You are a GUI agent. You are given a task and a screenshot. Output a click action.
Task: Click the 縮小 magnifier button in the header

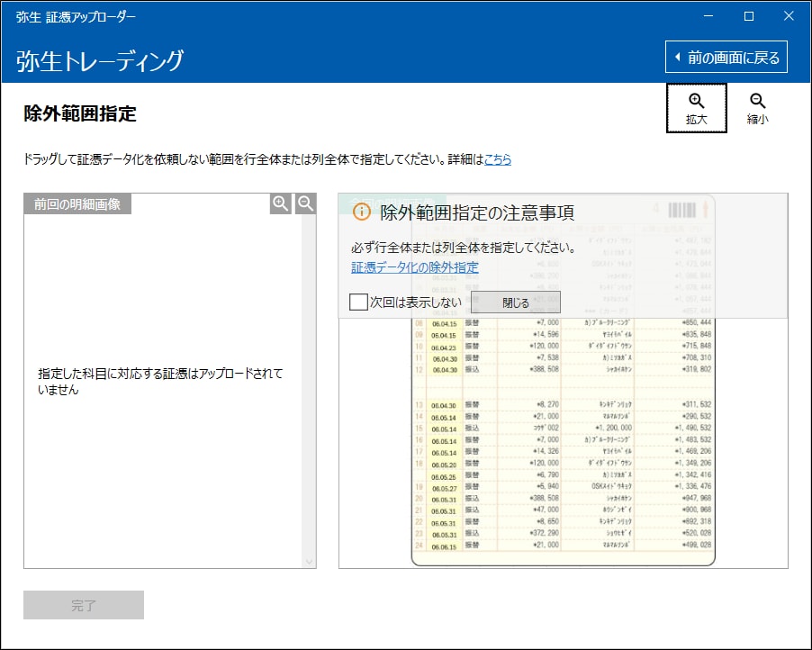(x=757, y=108)
